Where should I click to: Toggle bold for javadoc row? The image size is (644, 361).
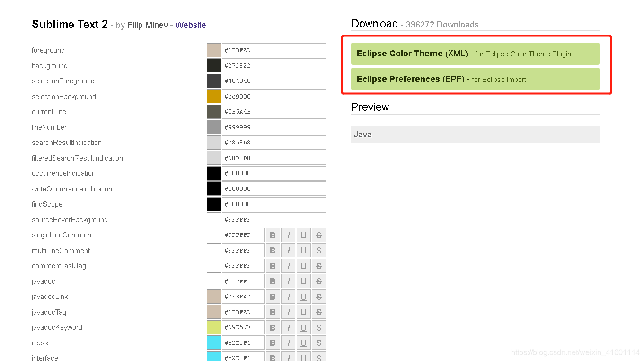pyautogui.click(x=273, y=281)
